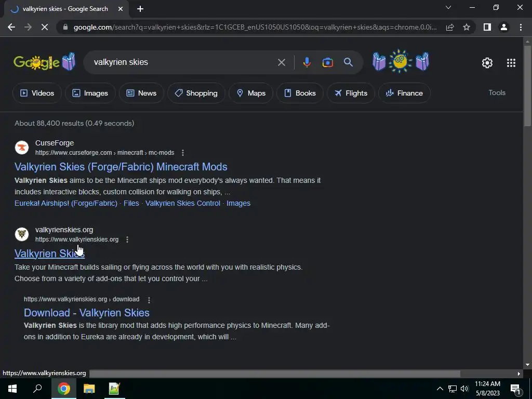Click the CurseForge favicon

pyautogui.click(x=22, y=148)
